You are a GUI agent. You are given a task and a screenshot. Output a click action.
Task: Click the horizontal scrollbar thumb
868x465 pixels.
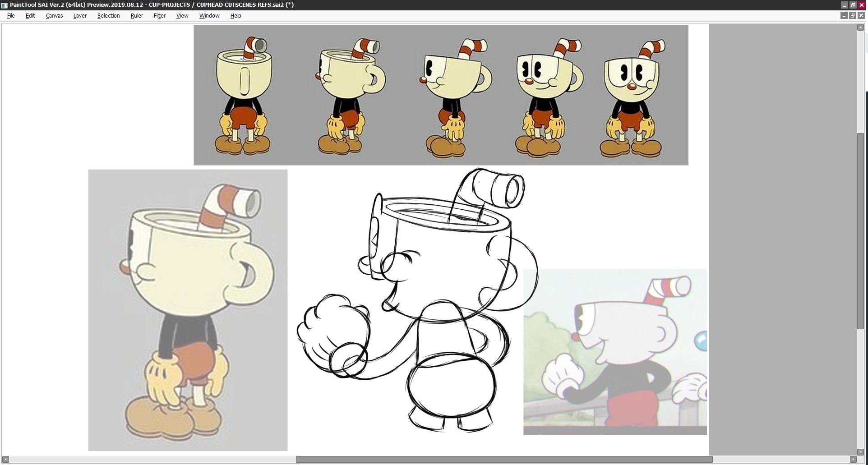point(504,460)
